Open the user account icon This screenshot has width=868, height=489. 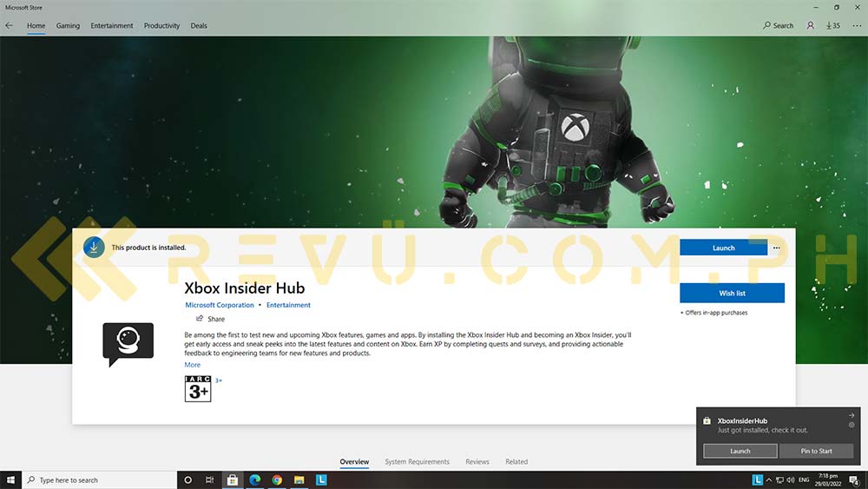pos(811,25)
